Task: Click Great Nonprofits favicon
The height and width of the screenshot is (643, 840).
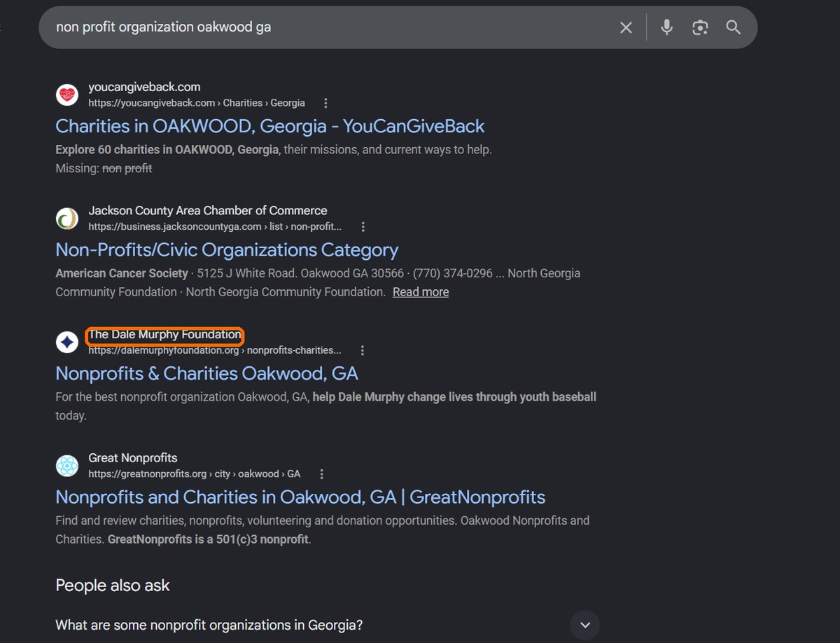Action: [x=67, y=466]
